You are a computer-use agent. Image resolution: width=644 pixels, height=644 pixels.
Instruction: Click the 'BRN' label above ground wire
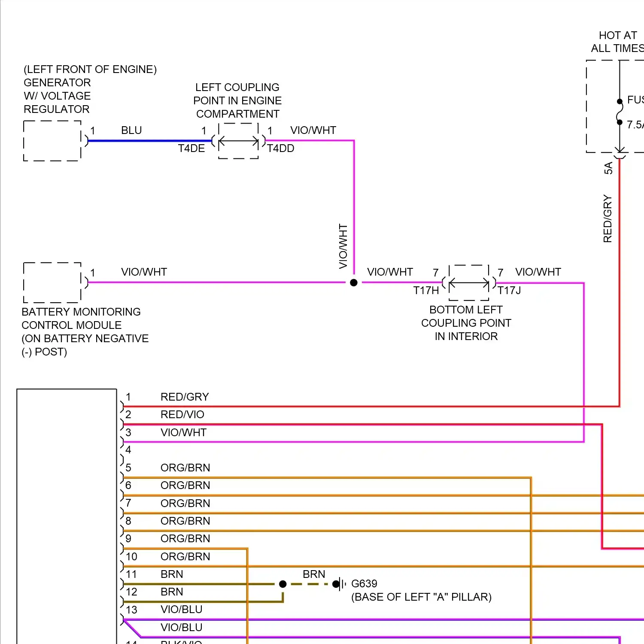(x=314, y=574)
